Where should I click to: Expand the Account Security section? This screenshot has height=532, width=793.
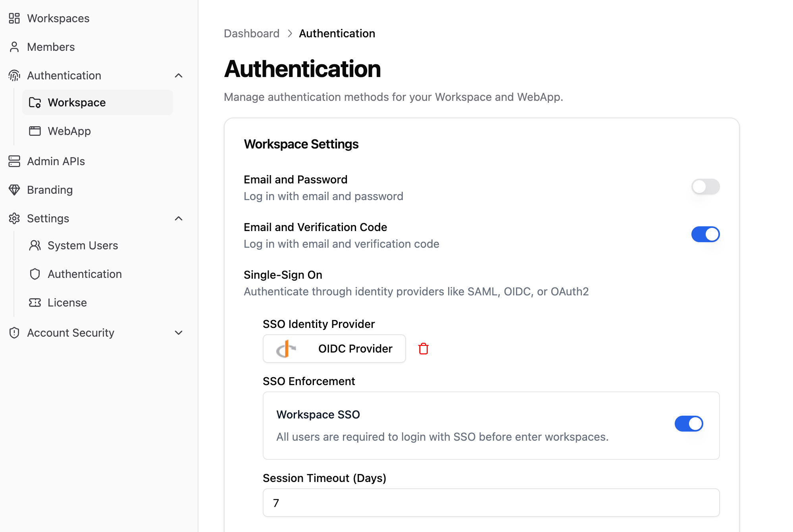(179, 333)
